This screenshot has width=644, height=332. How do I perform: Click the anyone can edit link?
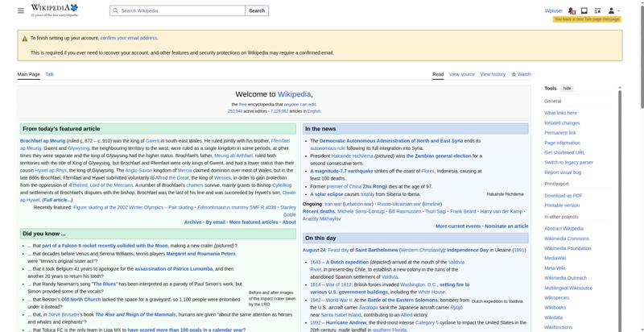click(x=299, y=105)
